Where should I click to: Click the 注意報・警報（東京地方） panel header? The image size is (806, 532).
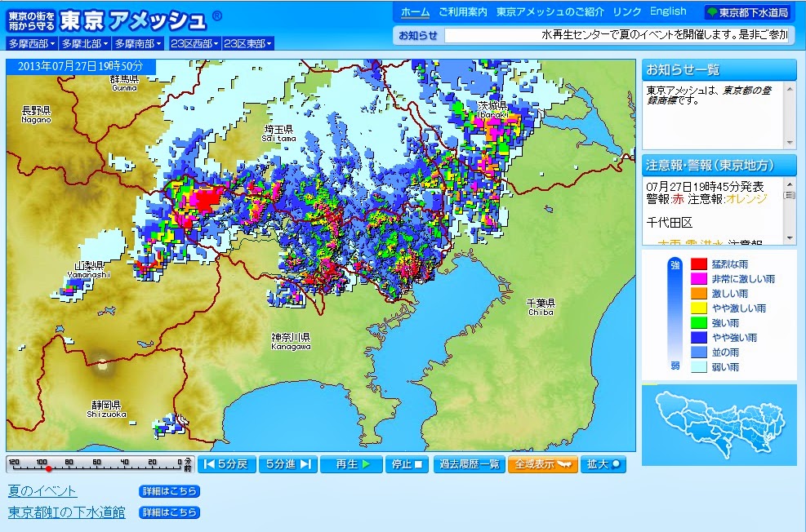[x=719, y=166]
